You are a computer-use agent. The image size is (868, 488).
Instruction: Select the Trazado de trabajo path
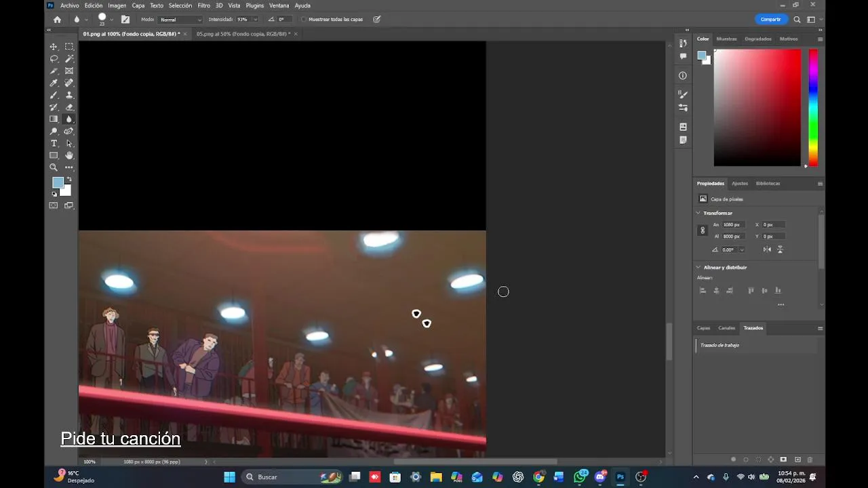coord(756,345)
